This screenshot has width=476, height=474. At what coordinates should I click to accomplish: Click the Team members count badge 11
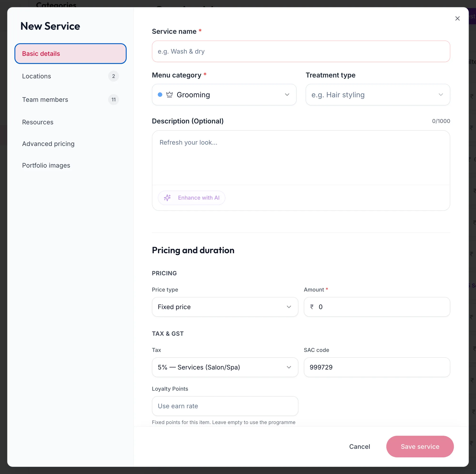pos(114,99)
